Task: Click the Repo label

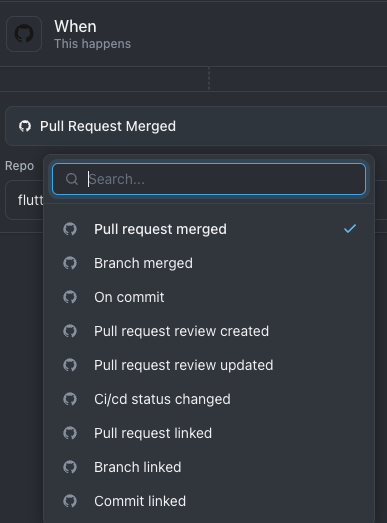Action: click(x=19, y=166)
